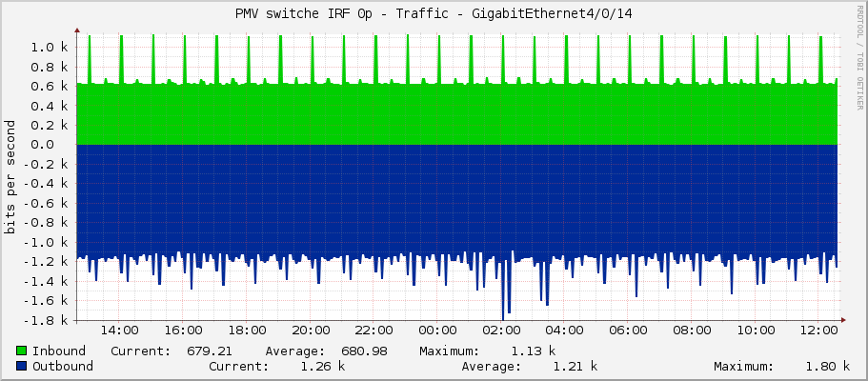Click the Inbound maximum value 1.13 k
868x381 pixels.
pos(533,351)
